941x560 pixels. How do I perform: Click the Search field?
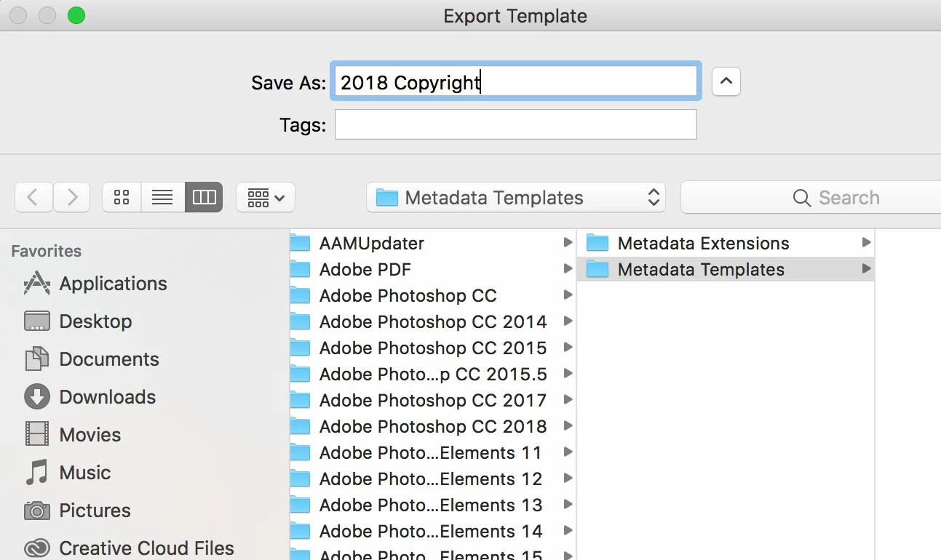coord(811,197)
